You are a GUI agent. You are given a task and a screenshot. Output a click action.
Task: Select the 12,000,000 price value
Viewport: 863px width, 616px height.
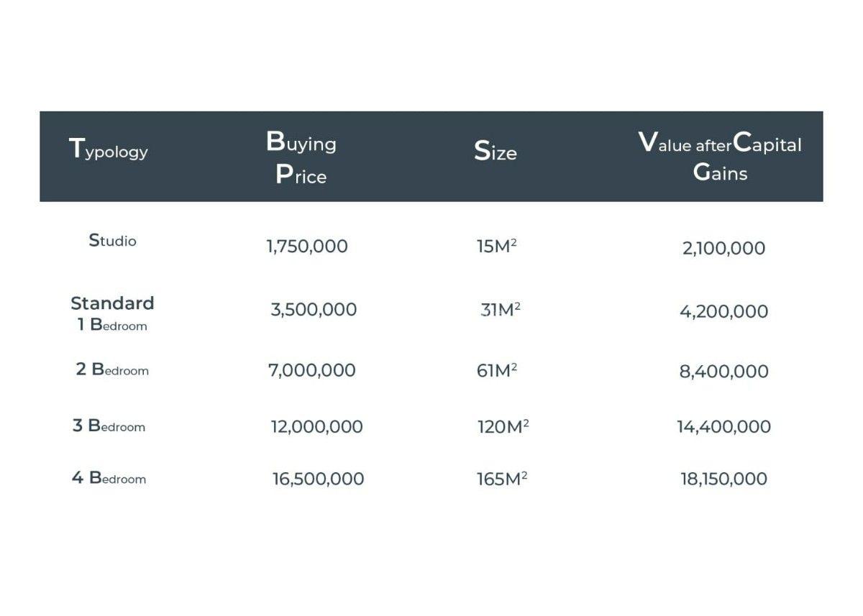[316, 427]
